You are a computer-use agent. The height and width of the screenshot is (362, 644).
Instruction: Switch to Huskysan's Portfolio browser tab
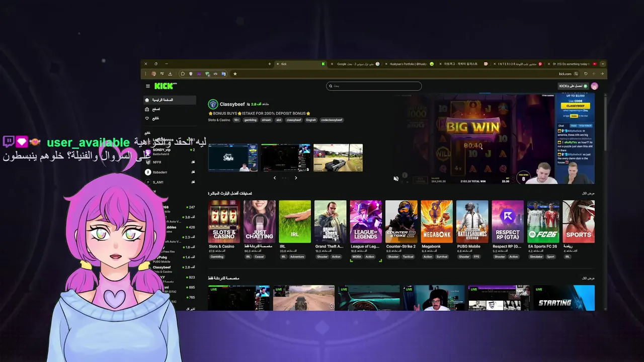[409, 64]
